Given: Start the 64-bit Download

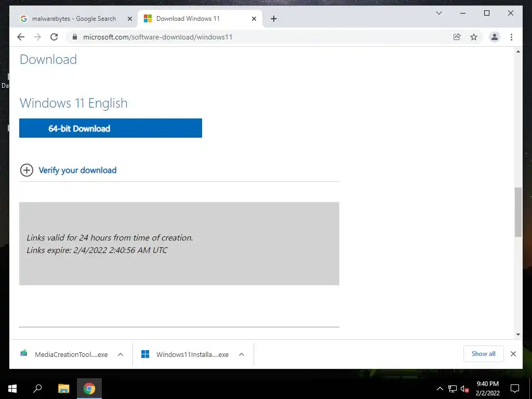Looking at the screenshot, I should click(x=111, y=128).
